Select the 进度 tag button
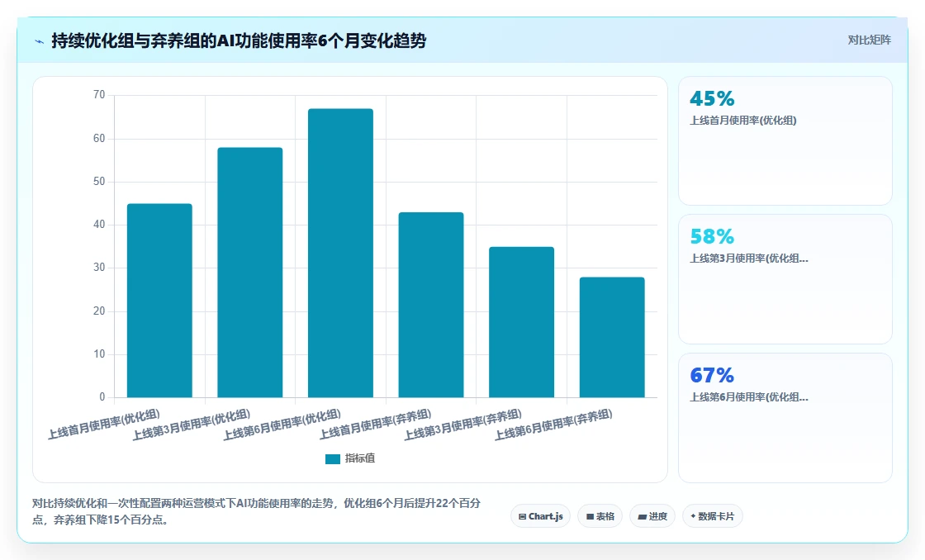 (x=652, y=516)
